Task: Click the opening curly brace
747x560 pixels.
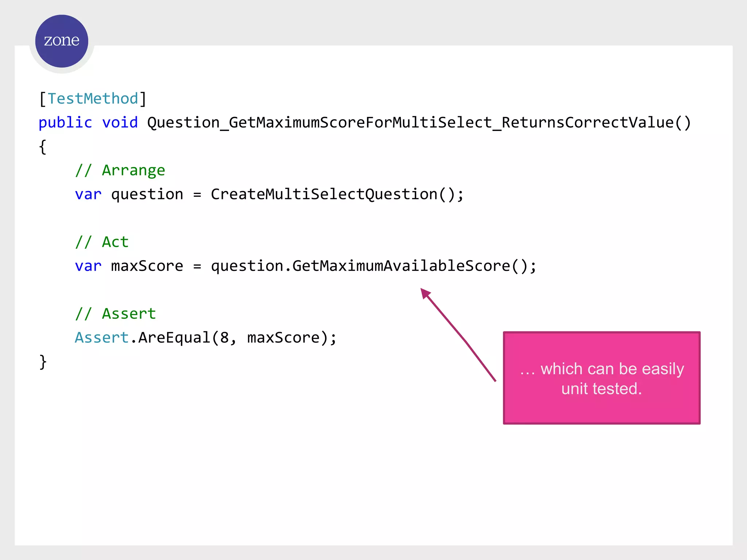Action: [43, 147]
